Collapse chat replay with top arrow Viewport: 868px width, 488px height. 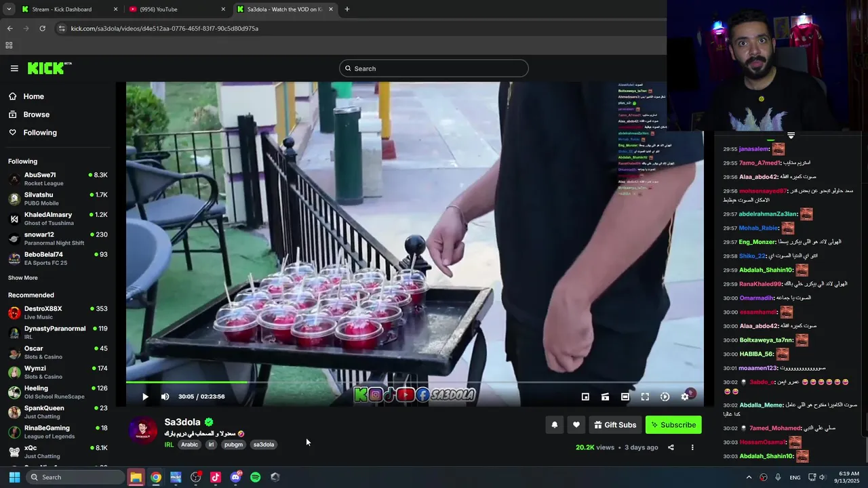[791, 136]
